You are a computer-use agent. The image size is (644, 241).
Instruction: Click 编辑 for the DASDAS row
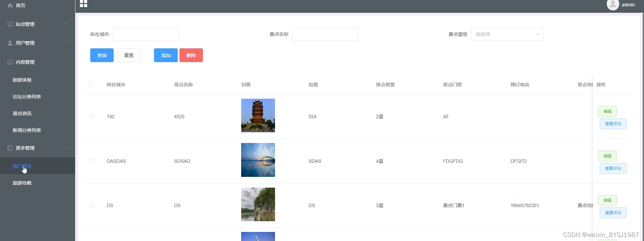coord(607,156)
